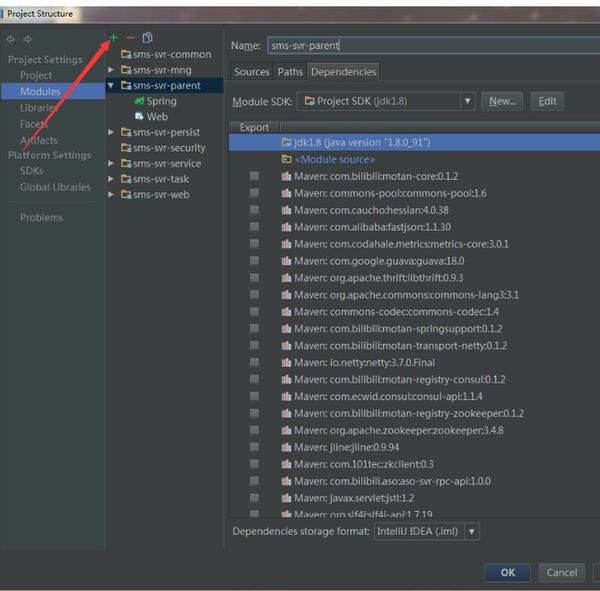The image size is (600, 591).
Task: Click library icon for consul-api:1.1.4
Action: (x=286, y=396)
